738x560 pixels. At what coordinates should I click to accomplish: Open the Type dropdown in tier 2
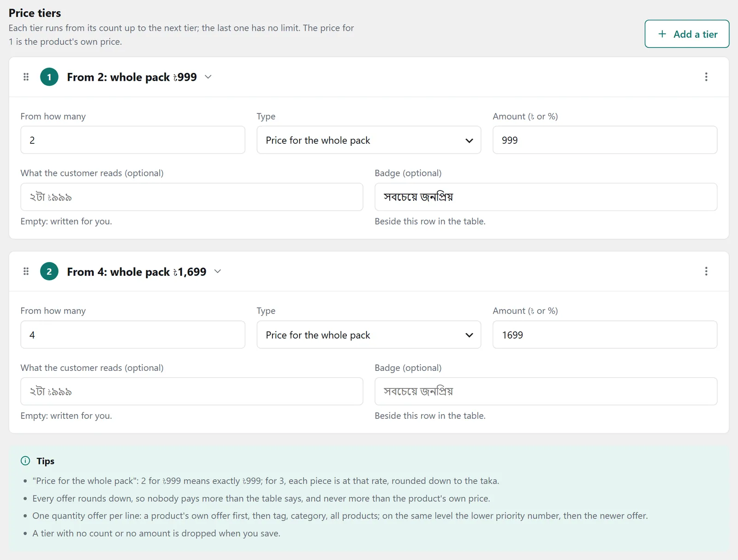click(369, 334)
